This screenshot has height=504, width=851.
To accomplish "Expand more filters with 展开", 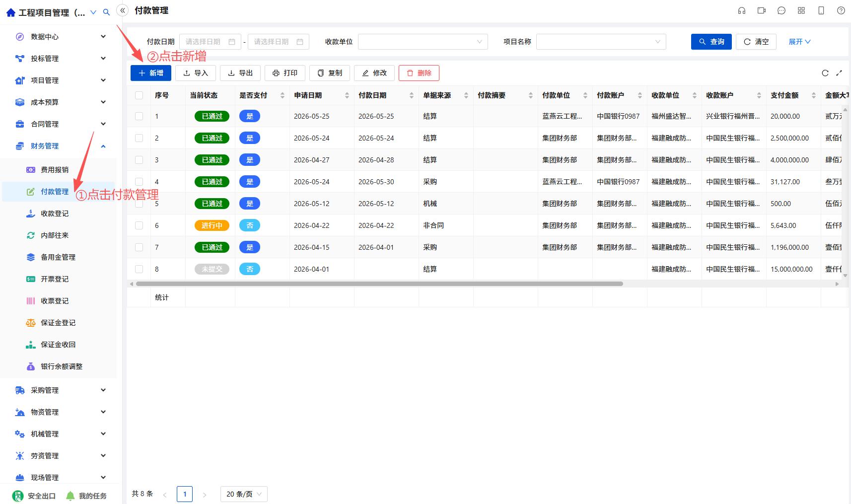I will click(799, 42).
